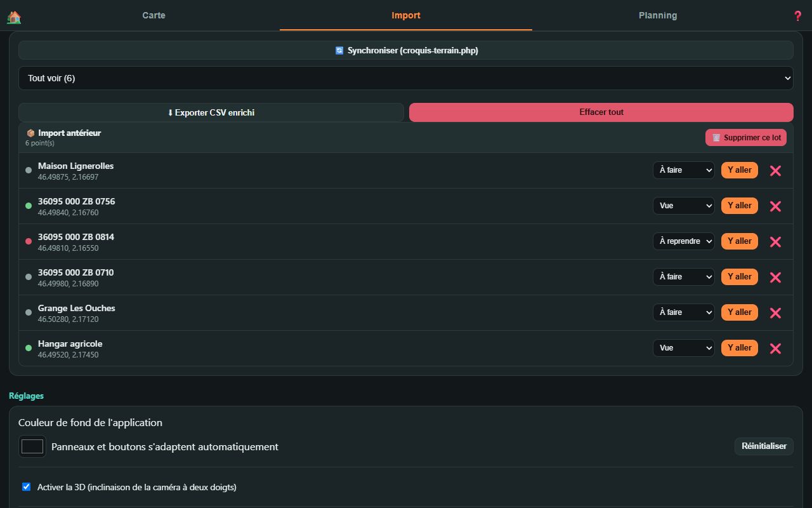Viewport: 812px width, 508px height.
Task: Open status dropdown for 36095 000 ZB 0710
Action: [x=684, y=277]
